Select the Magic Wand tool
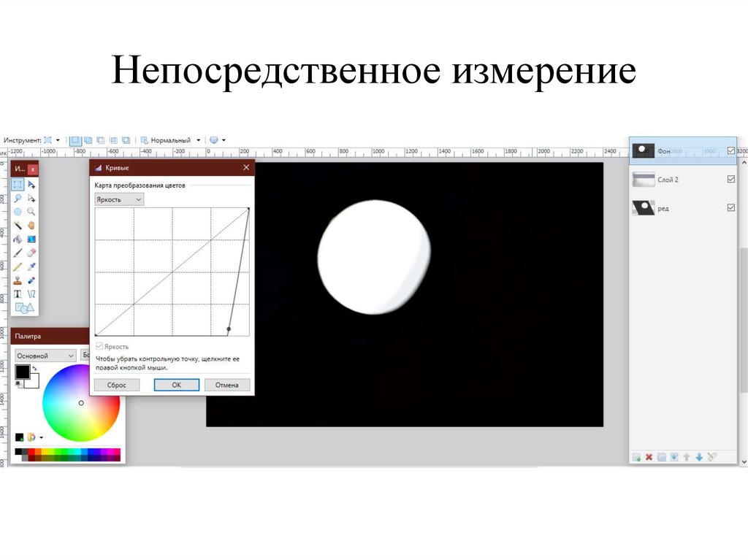This screenshot has height=560, width=748. coord(18,225)
